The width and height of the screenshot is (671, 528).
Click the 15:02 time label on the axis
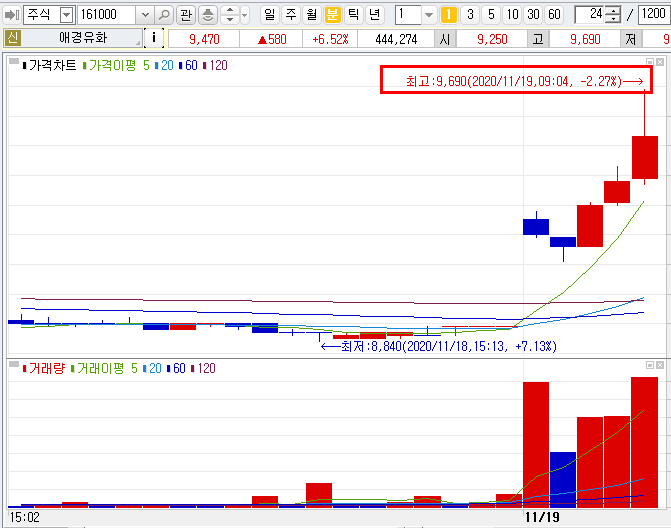pyautogui.click(x=24, y=517)
